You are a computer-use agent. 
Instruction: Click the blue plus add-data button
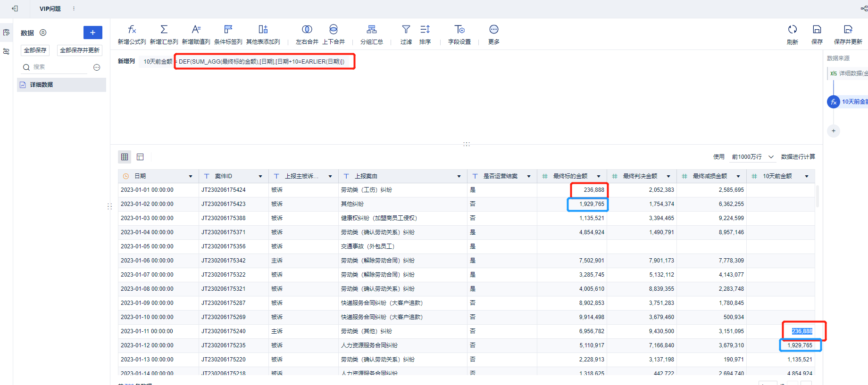pyautogui.click(x=93, y=33)
